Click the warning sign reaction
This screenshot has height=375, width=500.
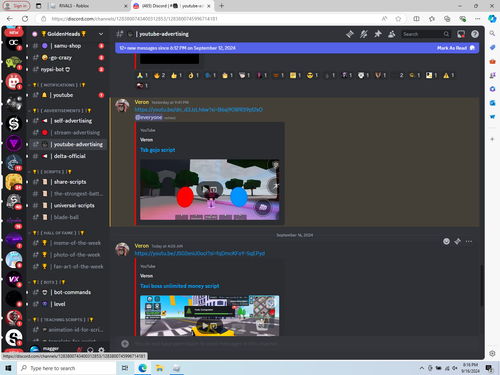[448, 75]
